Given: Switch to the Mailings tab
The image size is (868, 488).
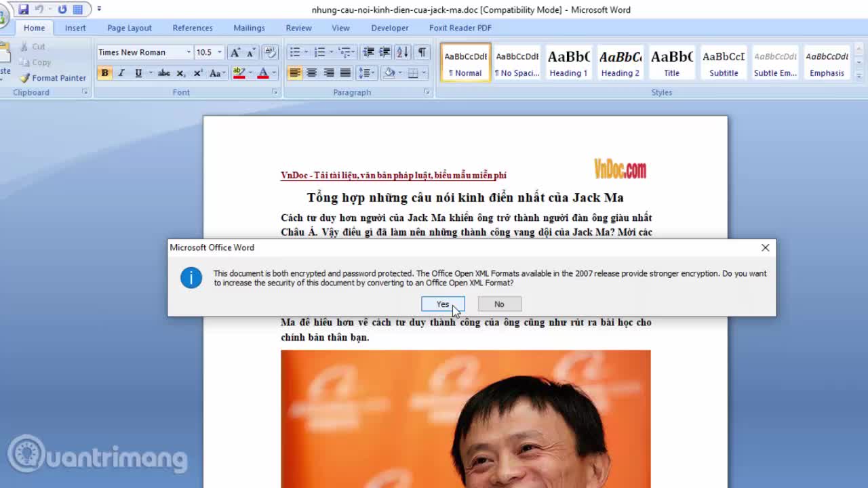Looking at the screenshot, I should (x=249, y=28).
